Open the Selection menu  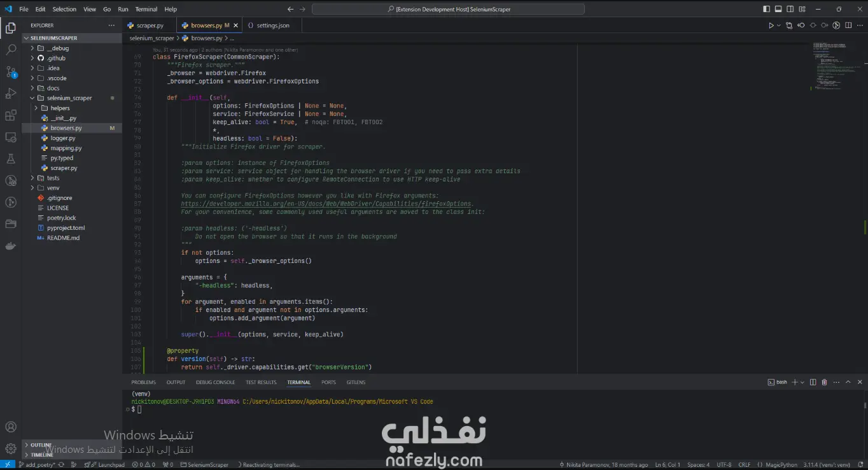point(64,10)
